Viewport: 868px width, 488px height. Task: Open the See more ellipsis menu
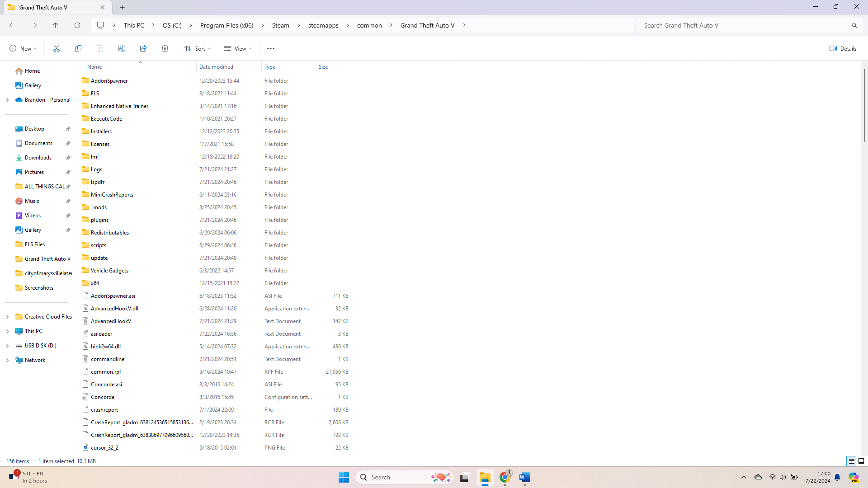tap(271, 49)
